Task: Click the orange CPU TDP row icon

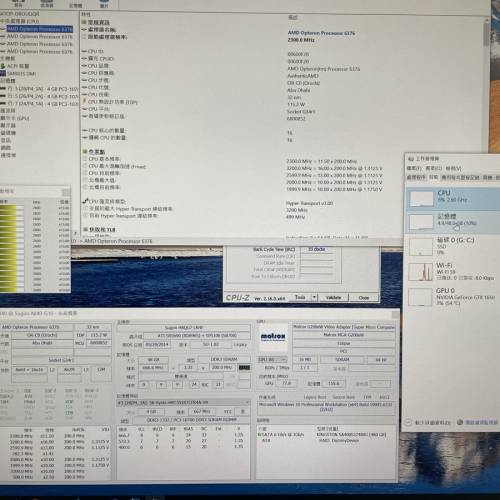Action: [84, 102]
